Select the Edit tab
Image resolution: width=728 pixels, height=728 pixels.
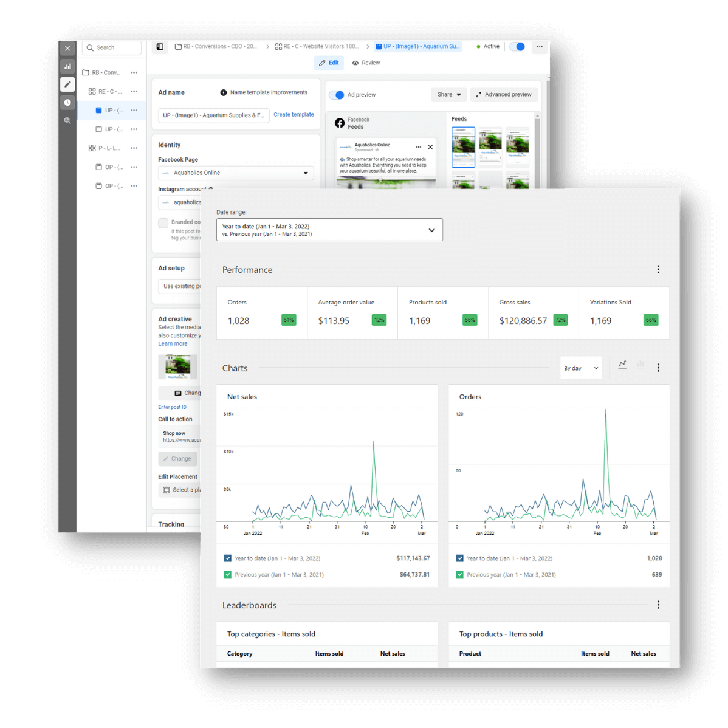[x=329, y=63]
